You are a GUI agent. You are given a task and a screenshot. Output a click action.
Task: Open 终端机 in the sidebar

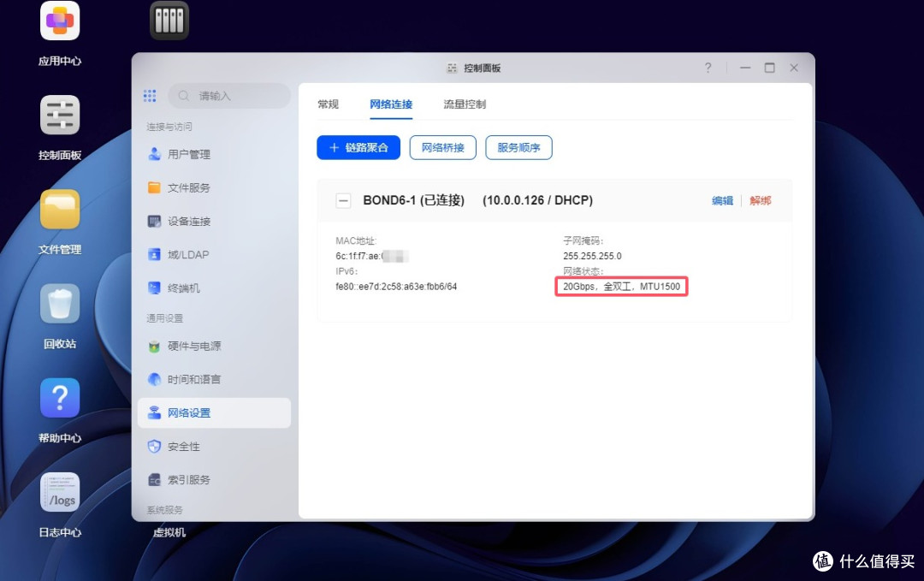[x=214, y=288]
